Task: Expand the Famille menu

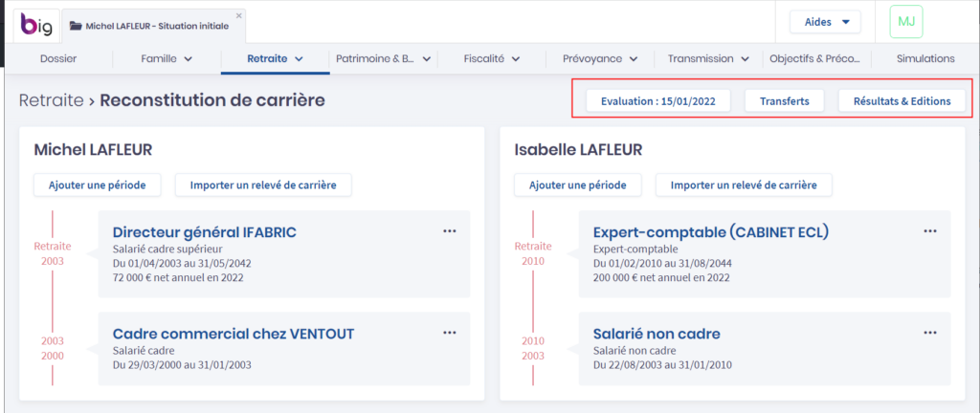Action: pos(167,58)
